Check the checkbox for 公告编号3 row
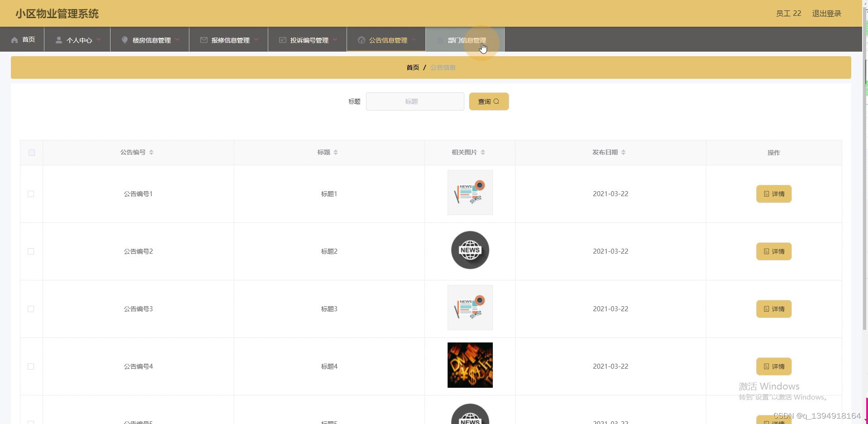 coord(31,309)
